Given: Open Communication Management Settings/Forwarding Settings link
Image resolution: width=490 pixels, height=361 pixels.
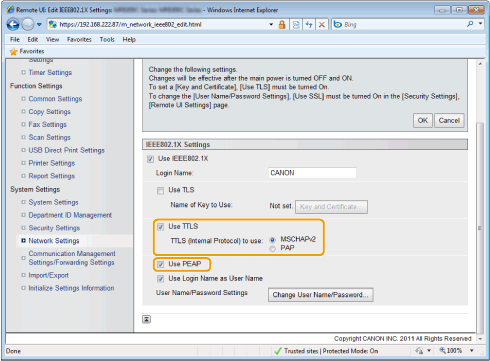Looking at the screenshot, I should (72, 258).
